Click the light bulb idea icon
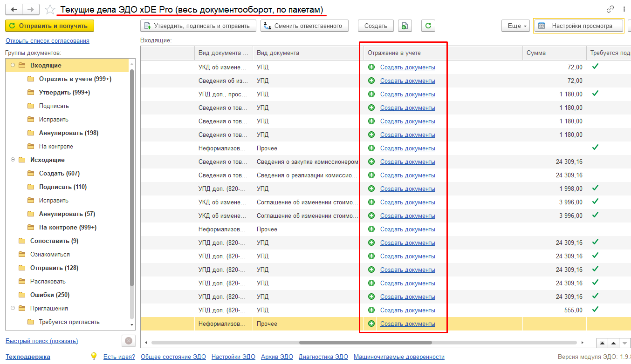The width and height of the screenshot is (631, 364). (94, 356)
